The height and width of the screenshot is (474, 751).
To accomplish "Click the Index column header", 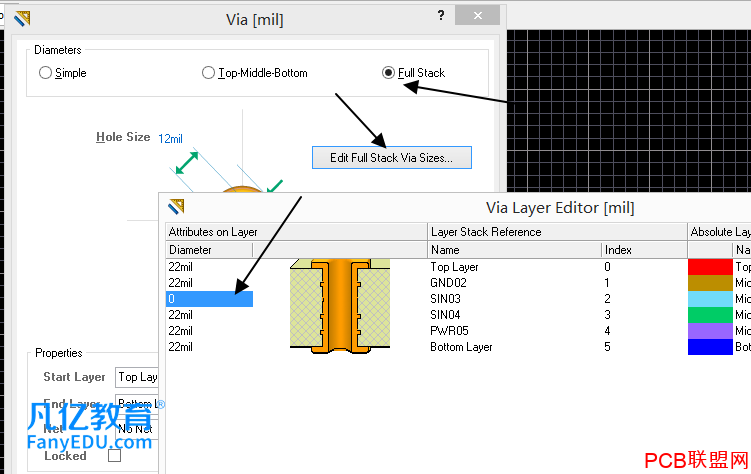I will pos(644,250).
